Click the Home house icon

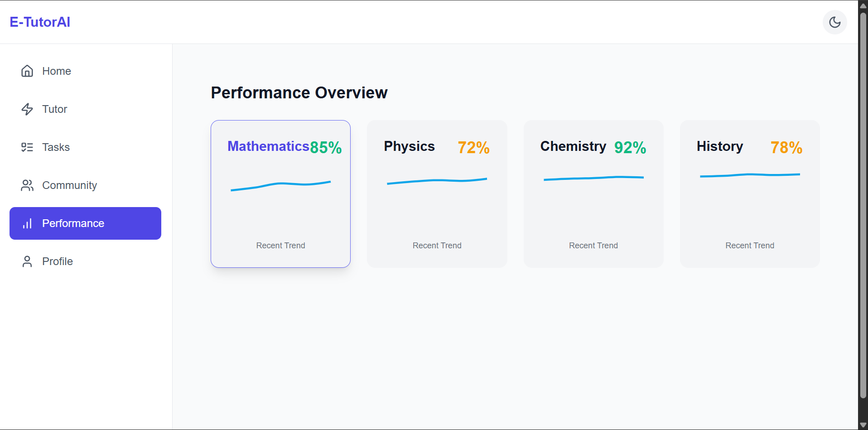pos(27,71)
